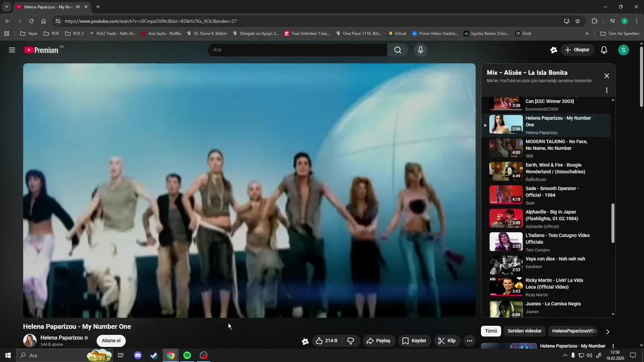Open the Yayın bookmark folder

click(29, 34)
